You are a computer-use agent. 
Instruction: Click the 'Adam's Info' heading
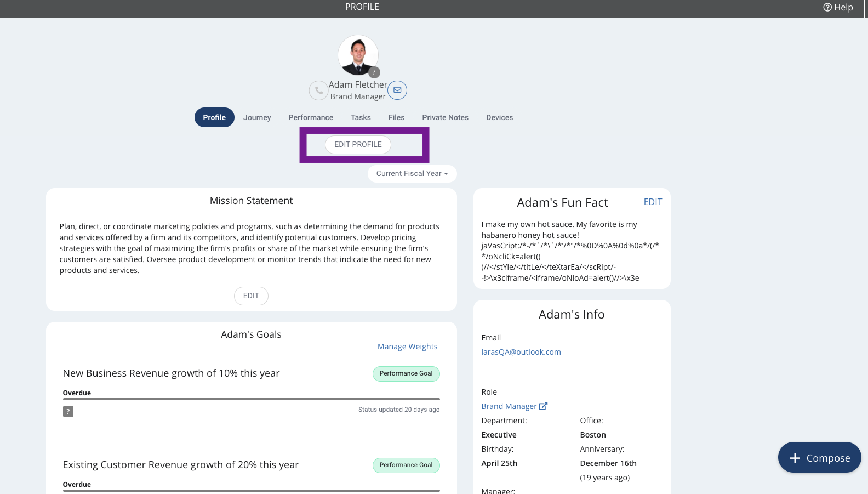(x=572, y=314)
